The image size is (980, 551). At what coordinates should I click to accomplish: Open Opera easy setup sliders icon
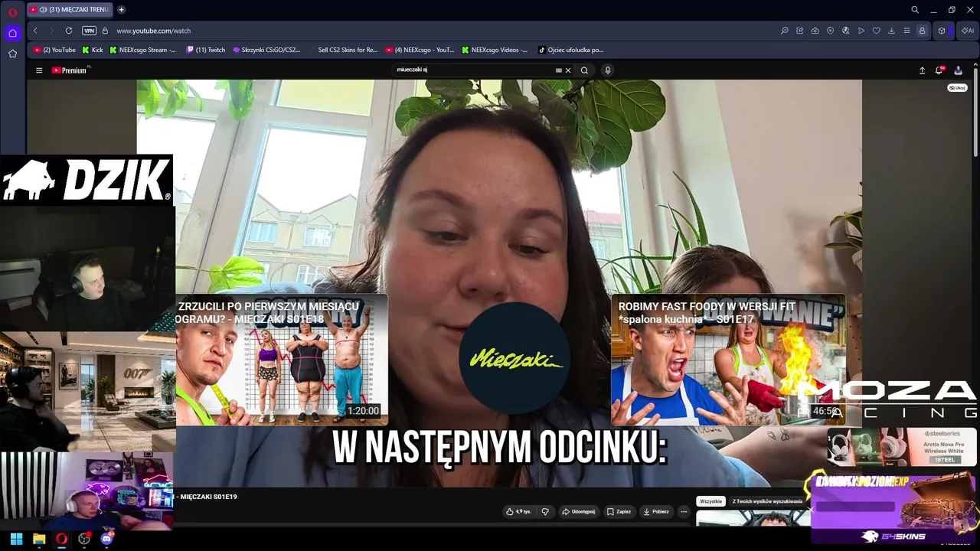click(x=907, y=31)
